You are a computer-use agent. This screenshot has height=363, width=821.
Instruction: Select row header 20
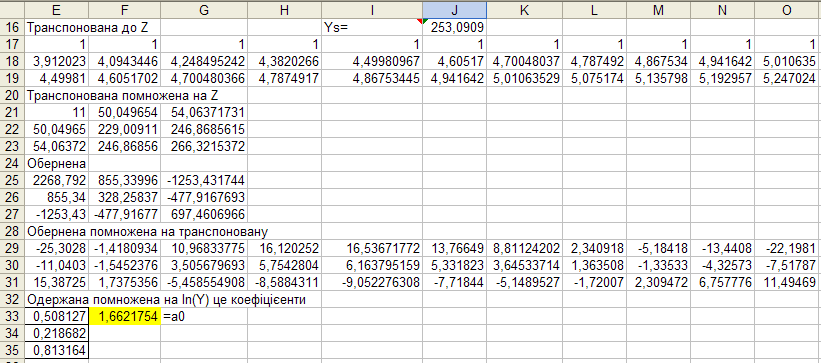point(12,95)
